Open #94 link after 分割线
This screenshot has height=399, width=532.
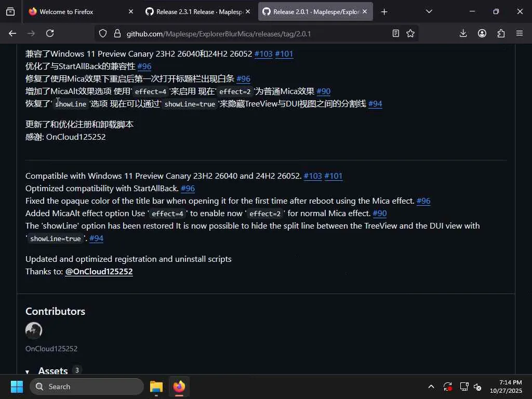pos(375,103)
